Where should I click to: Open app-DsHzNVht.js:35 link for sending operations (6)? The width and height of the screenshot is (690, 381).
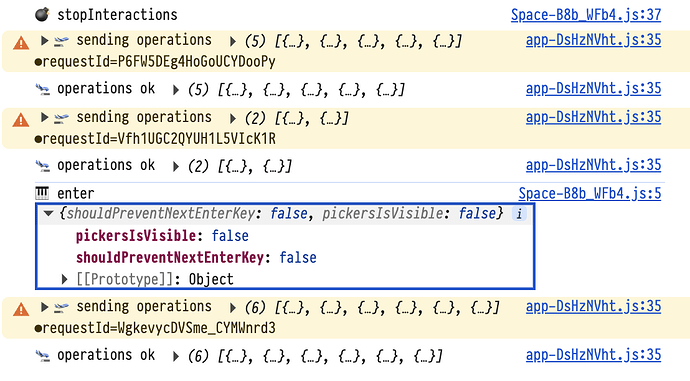tap(593, 306)
